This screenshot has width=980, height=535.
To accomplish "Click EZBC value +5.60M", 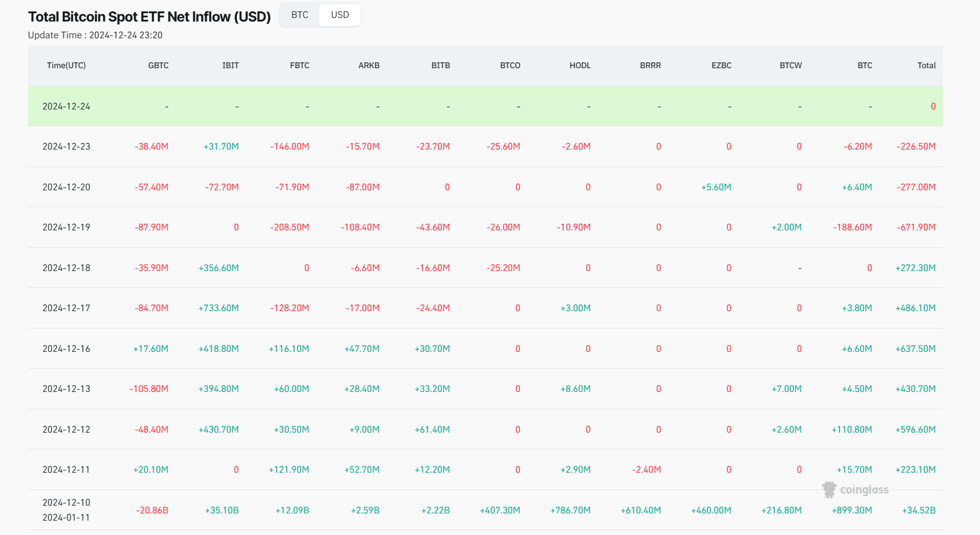I will [716, 187].
